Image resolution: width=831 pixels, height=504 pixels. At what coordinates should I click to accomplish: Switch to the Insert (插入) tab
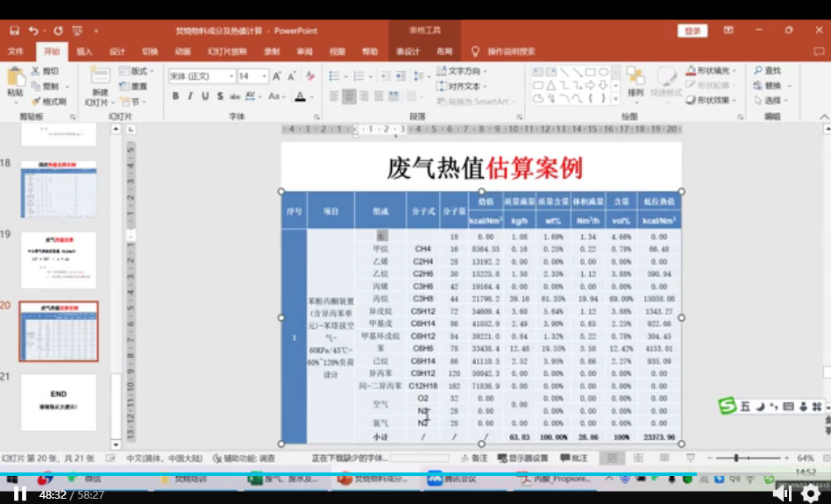(x=84, y=52)
